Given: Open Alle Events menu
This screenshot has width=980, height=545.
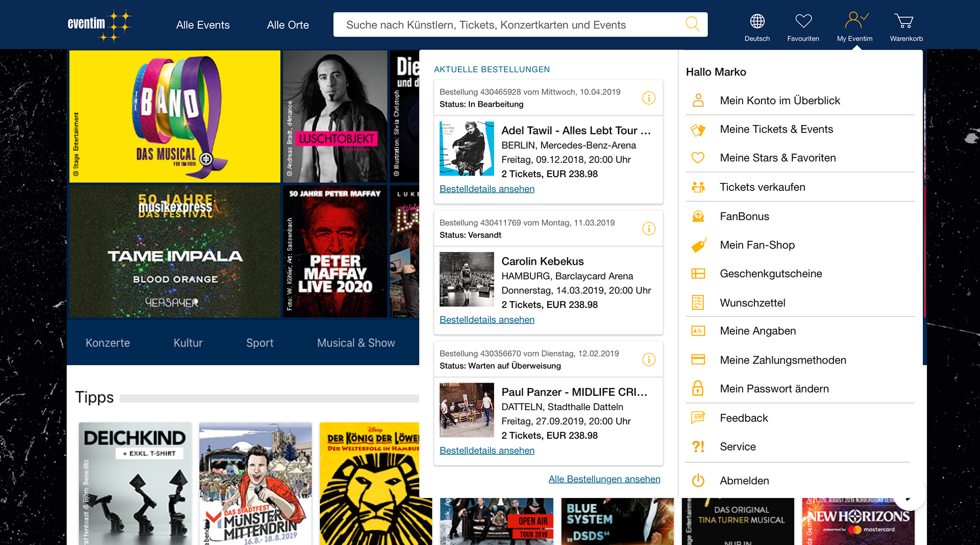Looking at the screenshot, I should coord(203,25).
